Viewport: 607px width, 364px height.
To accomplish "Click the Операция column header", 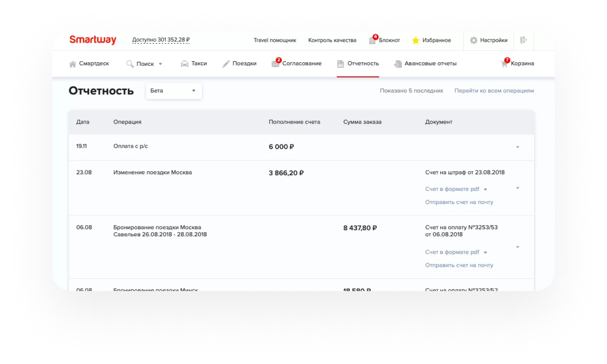I will (127, 122).
